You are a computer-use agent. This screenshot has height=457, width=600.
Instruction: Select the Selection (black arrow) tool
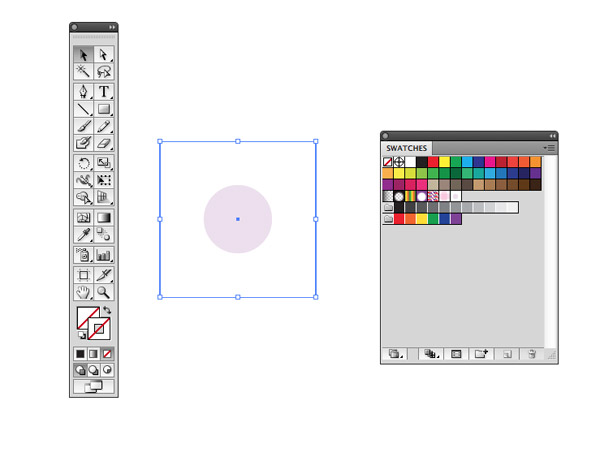click(x=83, y=55)
